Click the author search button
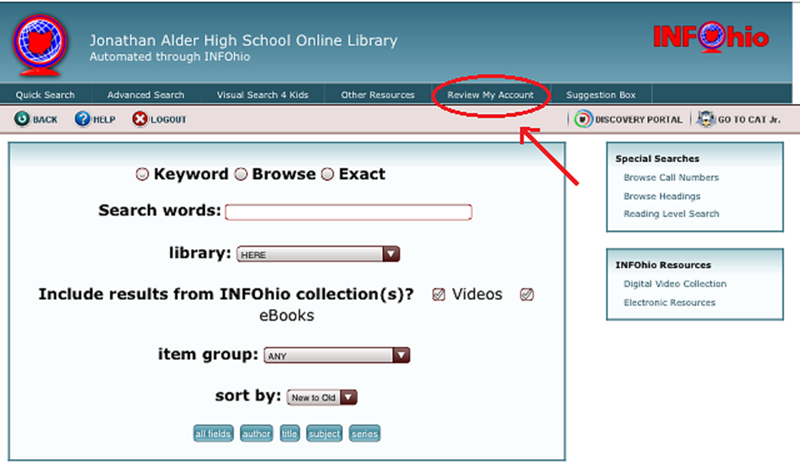 point(256,433)
